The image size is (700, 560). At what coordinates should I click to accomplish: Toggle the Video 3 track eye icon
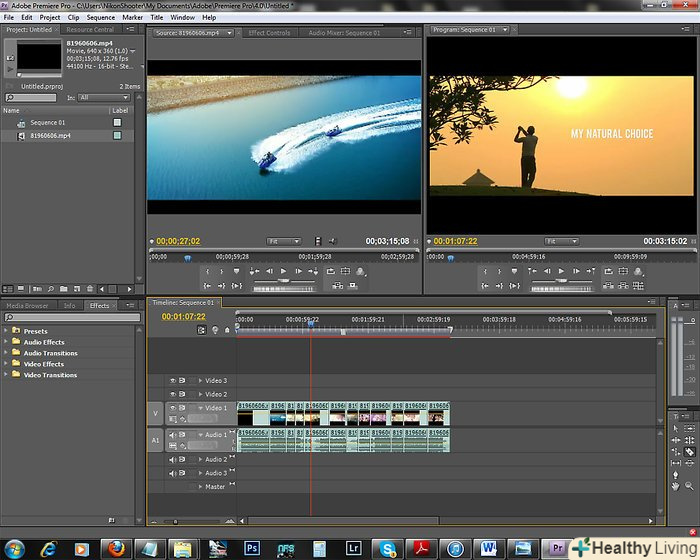[172, 380]
